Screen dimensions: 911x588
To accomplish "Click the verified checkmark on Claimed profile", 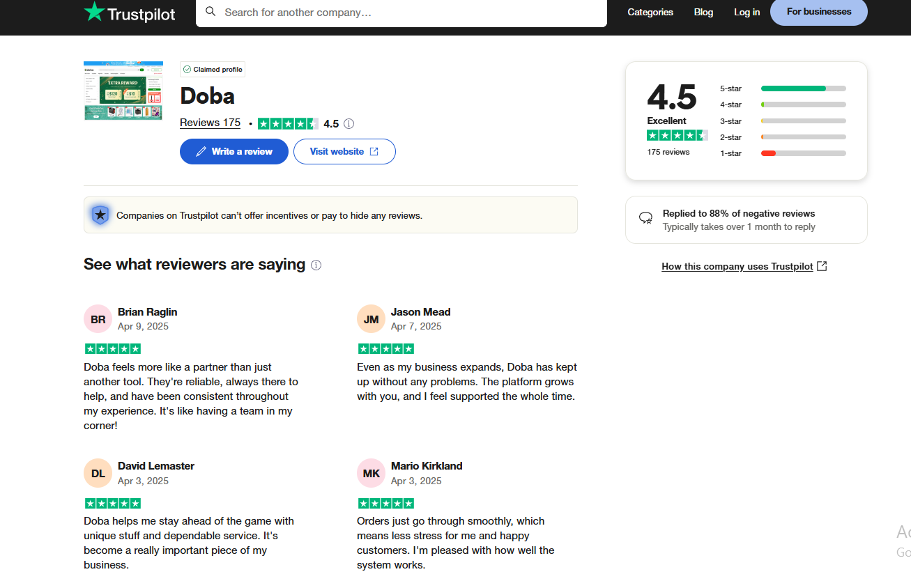I will pyautogui.click(x=187, y=70).
